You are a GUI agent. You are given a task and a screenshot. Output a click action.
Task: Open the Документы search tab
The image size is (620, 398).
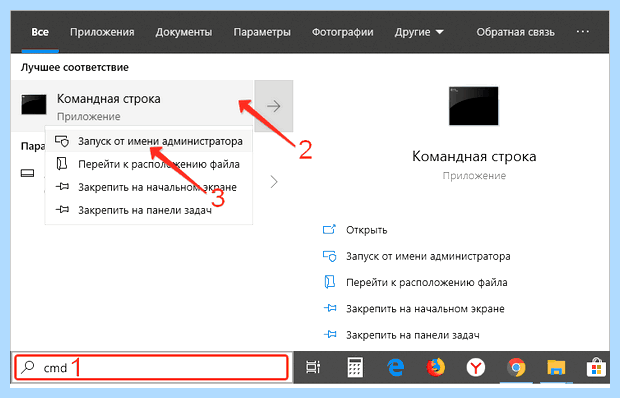183,32
